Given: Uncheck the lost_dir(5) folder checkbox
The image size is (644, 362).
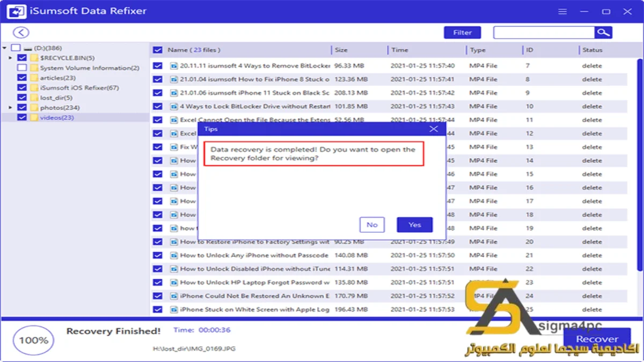Looking at the screenshot, I should coord(21,98).
